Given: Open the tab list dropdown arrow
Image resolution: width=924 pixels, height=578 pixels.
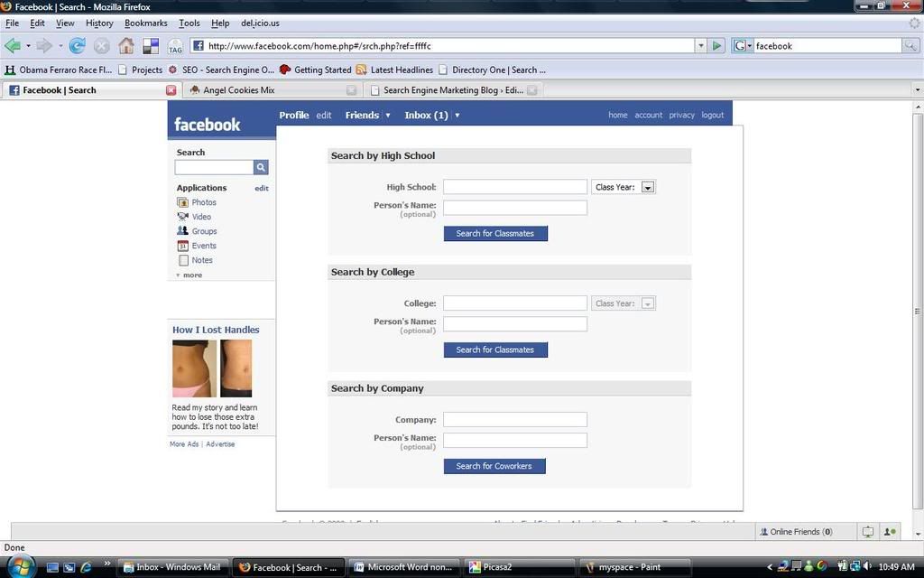Looking at the screenshot, I should [917, 89].
